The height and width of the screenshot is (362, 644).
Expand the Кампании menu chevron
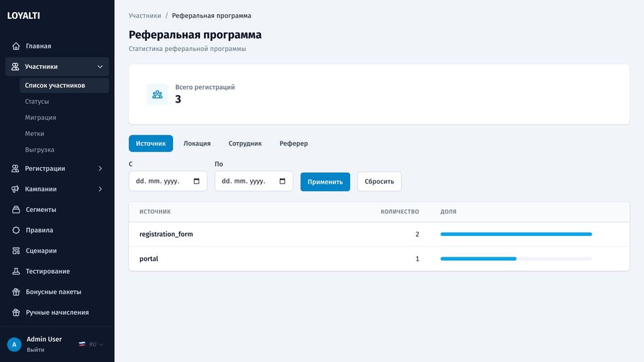100,189
